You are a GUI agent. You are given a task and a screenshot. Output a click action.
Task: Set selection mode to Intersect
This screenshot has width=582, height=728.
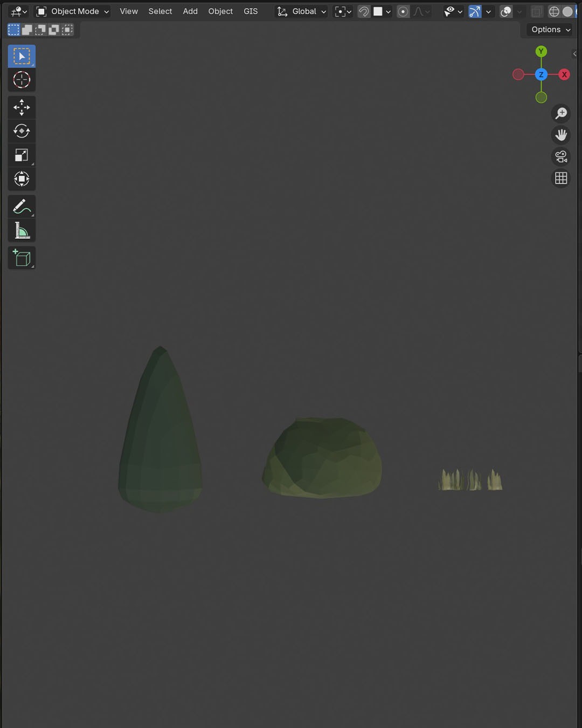(x=67, y=30)
